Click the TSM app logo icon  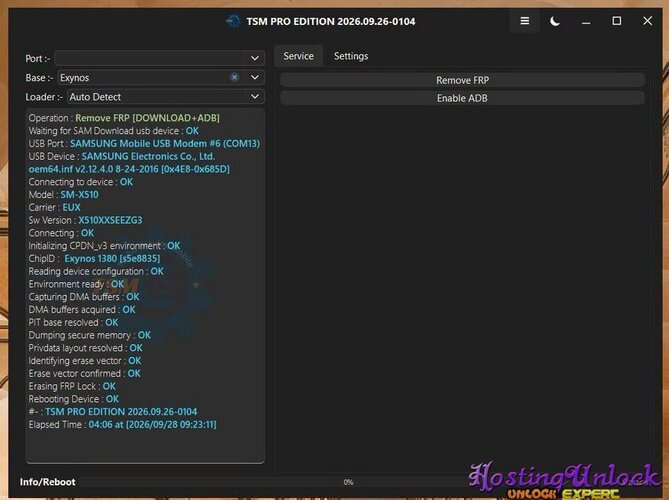click(x=233, y=21)
